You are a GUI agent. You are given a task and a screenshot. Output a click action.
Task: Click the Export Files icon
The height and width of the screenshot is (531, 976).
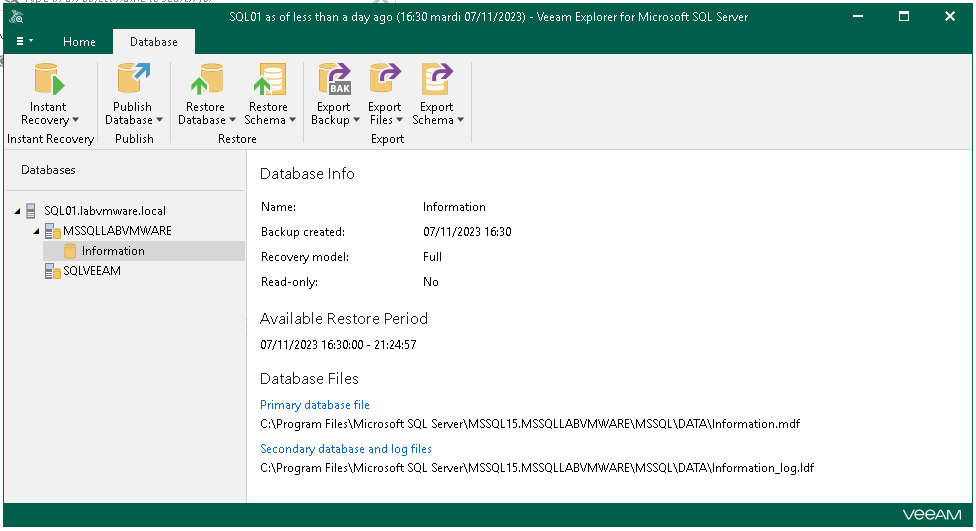click(385, 79)
